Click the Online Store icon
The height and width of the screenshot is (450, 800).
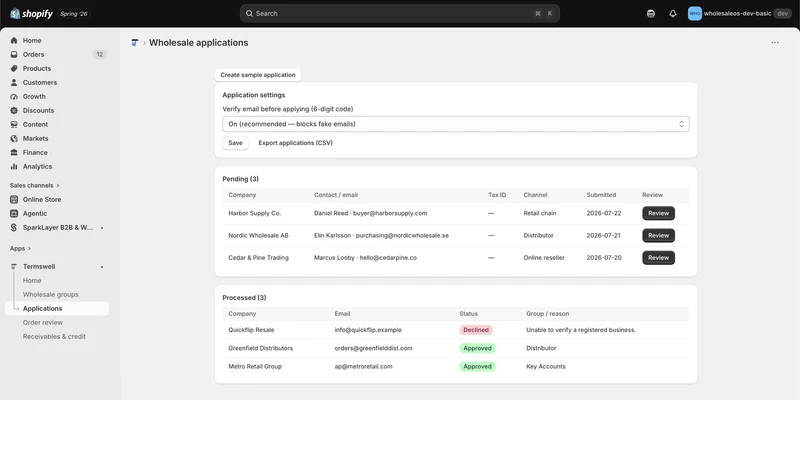14,199
